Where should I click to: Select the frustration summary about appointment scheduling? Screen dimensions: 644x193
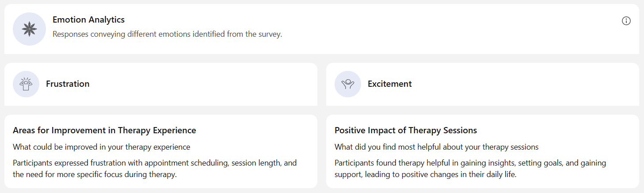tap(155, 169)
